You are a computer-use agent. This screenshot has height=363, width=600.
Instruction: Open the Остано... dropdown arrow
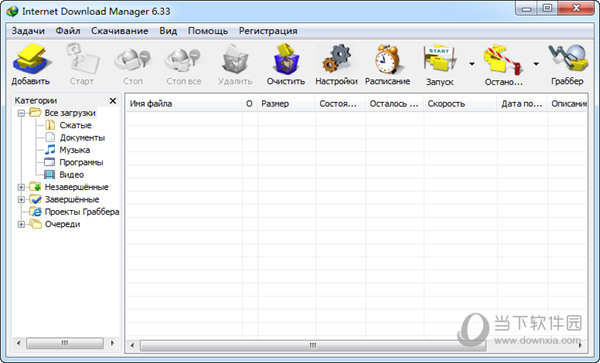536,64
